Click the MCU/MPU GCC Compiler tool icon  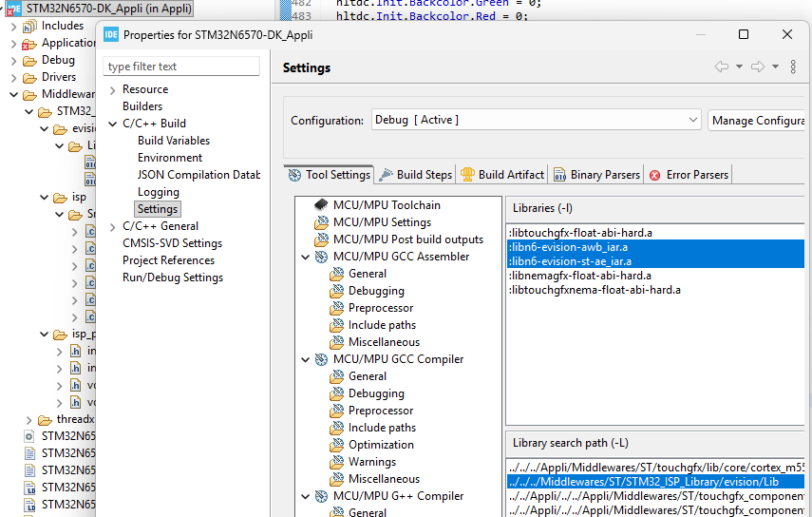pyautogui.click(x=321, y=359)
